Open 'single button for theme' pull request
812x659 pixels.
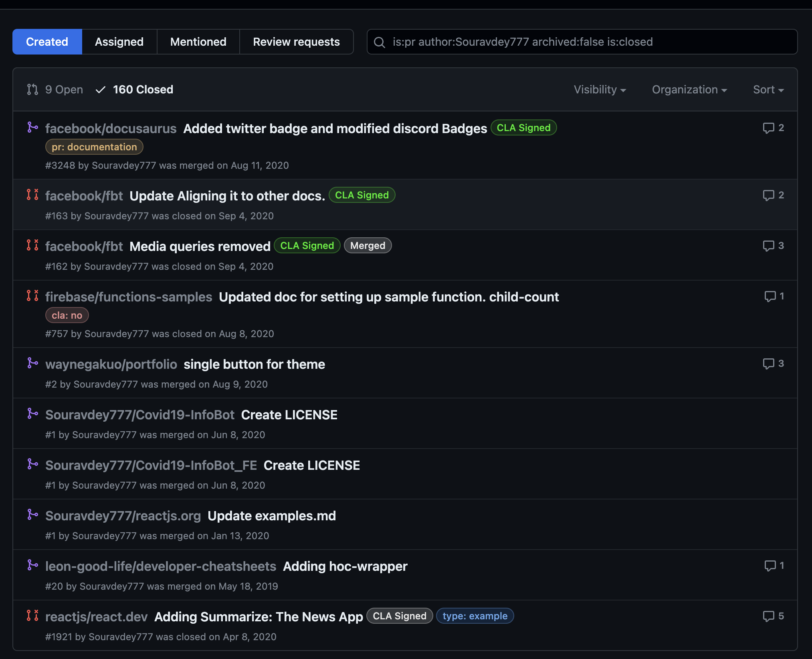tap(255, 364)
